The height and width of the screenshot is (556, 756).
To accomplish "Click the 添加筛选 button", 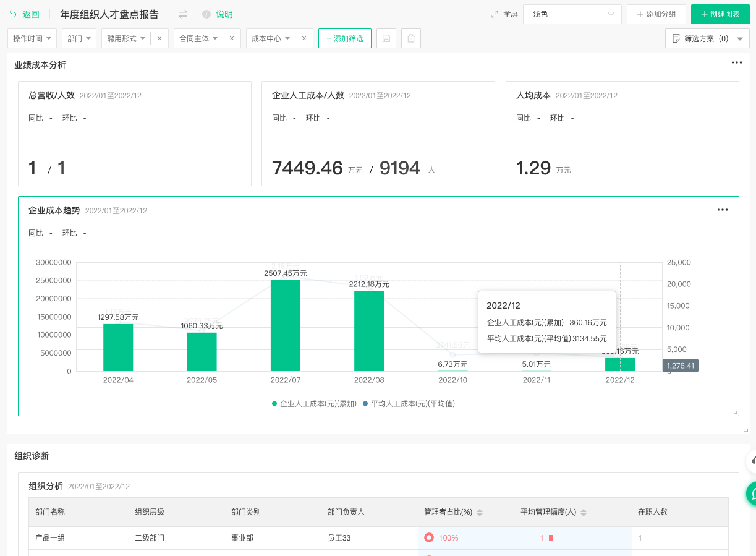I will click(345, 38).
